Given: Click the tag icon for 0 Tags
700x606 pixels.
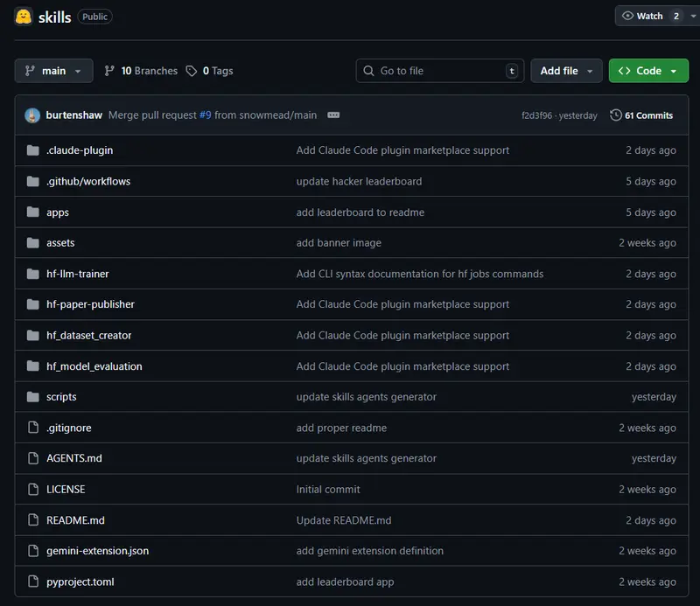Looking at the screenshot, I should pyautogui.click(x=192, y=71).
